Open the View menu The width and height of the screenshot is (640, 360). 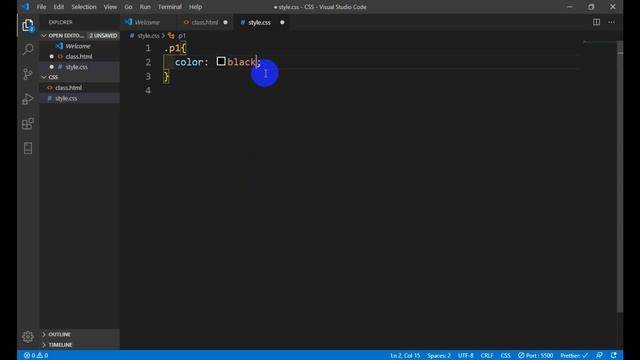click(110, 7)
